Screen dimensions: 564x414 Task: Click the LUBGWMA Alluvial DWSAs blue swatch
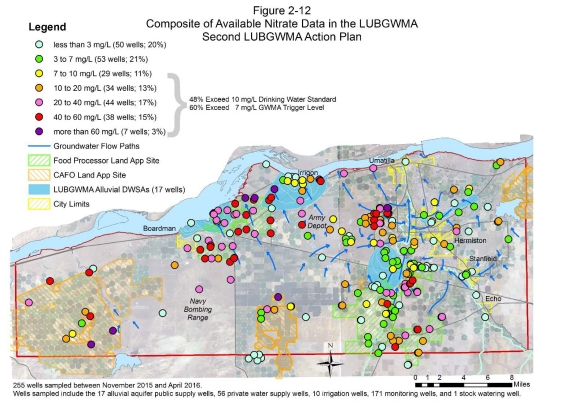pos(39,189)
